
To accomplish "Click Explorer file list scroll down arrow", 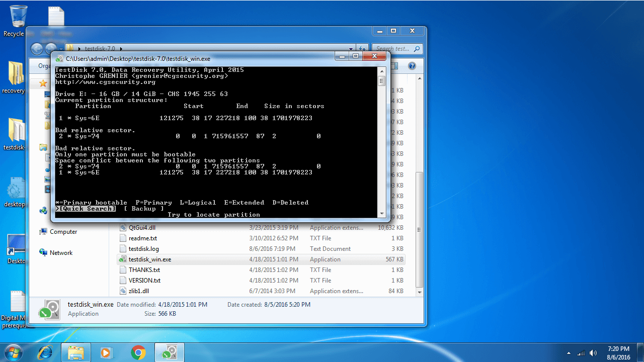I will (420, 292).
